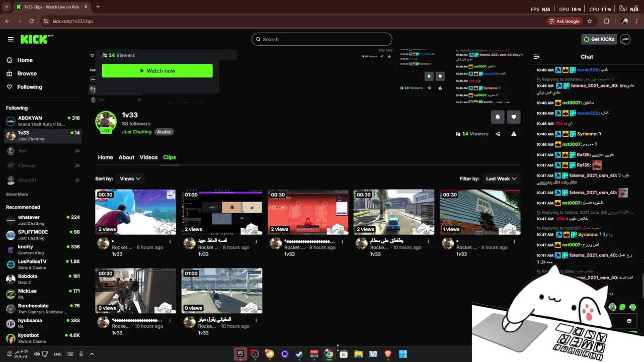Screen dimensions: 644x362
Task: Click the Windows Start button
Action: (403, 354)
